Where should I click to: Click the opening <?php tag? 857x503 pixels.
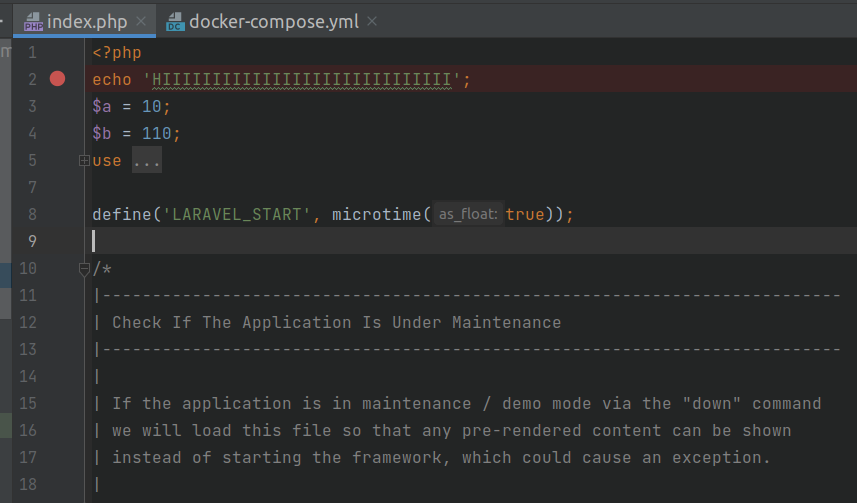[x=116, y=52]
